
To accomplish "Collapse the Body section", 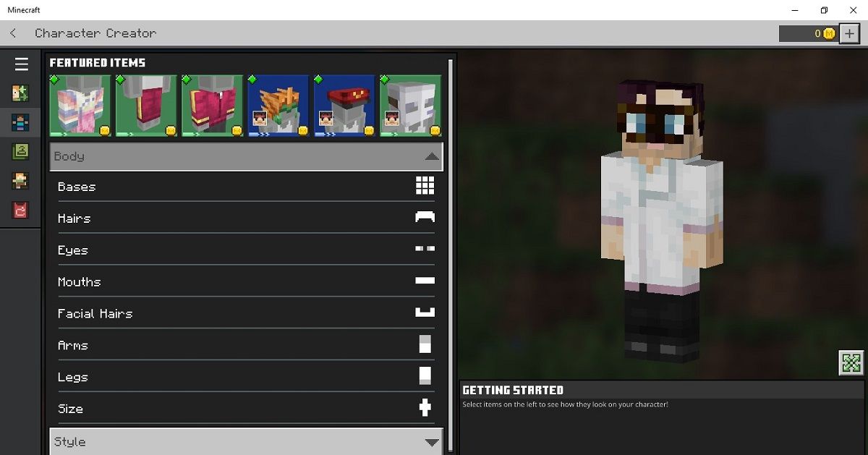I will click(246, 156).
